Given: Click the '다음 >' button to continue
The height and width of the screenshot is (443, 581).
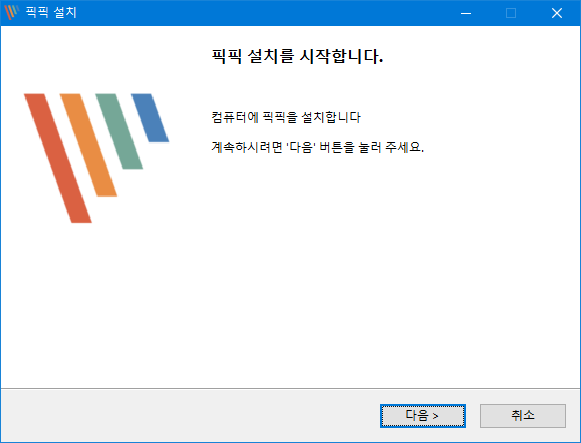Looking at the screenshot, I should [422, 416].
